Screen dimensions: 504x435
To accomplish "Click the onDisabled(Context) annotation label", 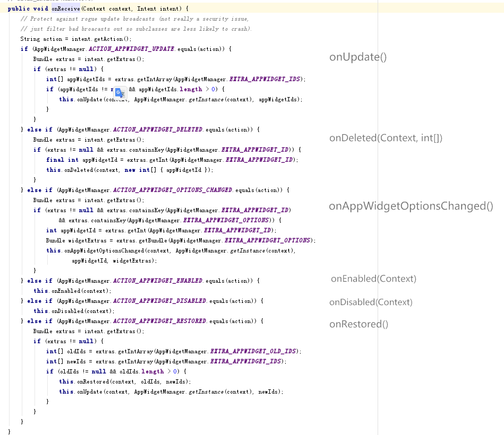I will click(371, 302).
